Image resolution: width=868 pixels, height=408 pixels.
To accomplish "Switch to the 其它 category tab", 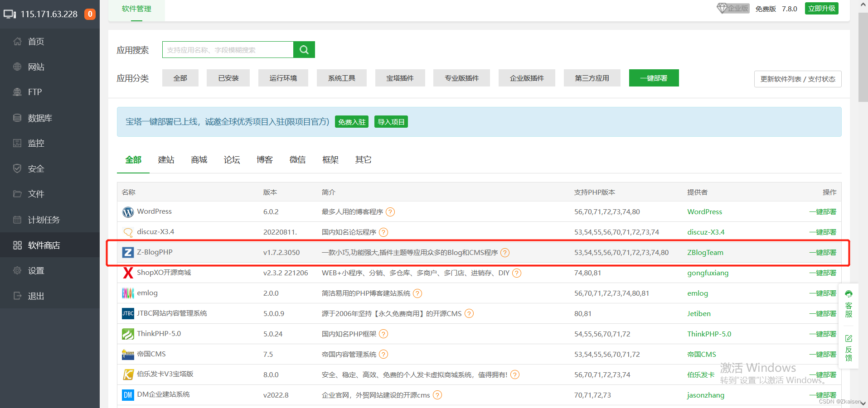I will (363, 160).
